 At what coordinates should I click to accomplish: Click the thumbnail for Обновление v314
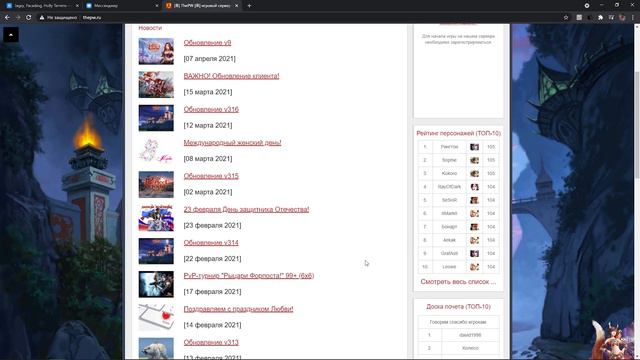point(156,251)
